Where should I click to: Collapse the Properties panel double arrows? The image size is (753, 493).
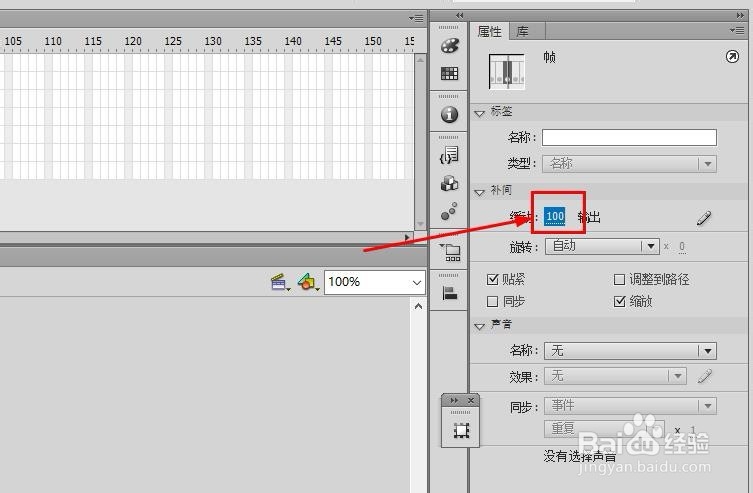coord(740,15)
